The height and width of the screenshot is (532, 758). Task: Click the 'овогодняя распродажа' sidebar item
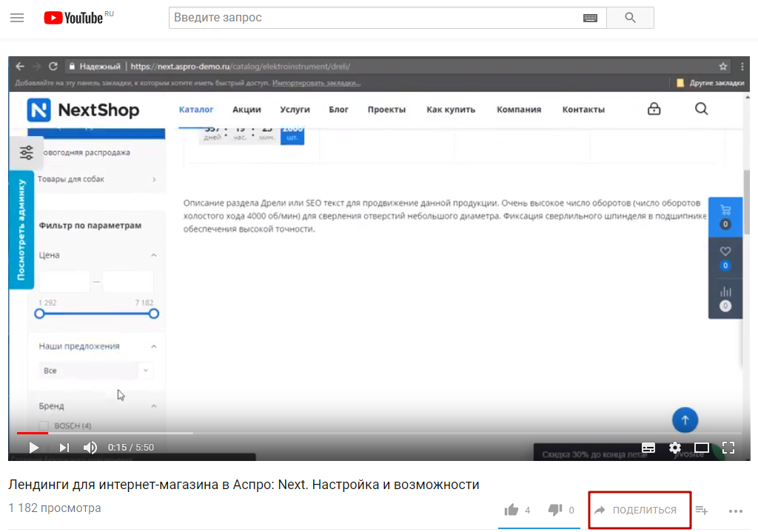click(x=87, y=152)
